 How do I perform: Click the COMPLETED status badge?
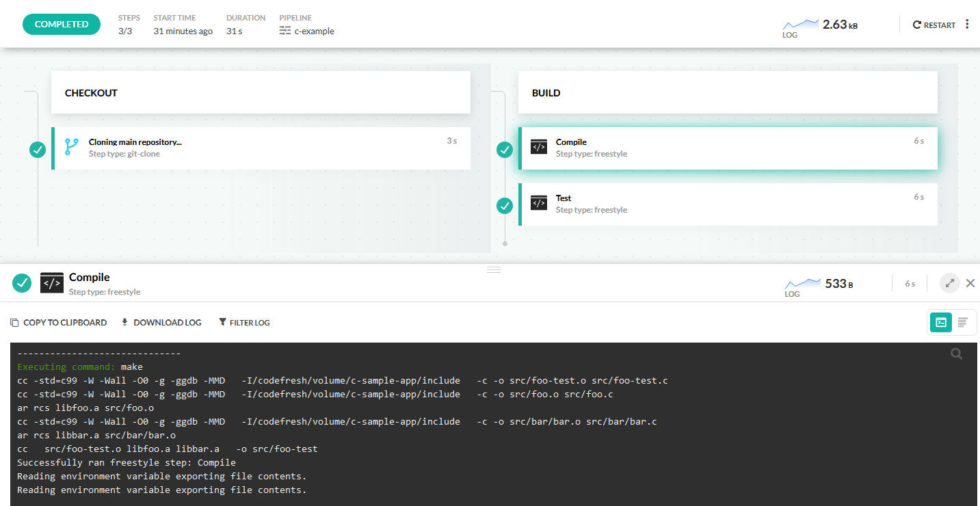tap(62, 25)
